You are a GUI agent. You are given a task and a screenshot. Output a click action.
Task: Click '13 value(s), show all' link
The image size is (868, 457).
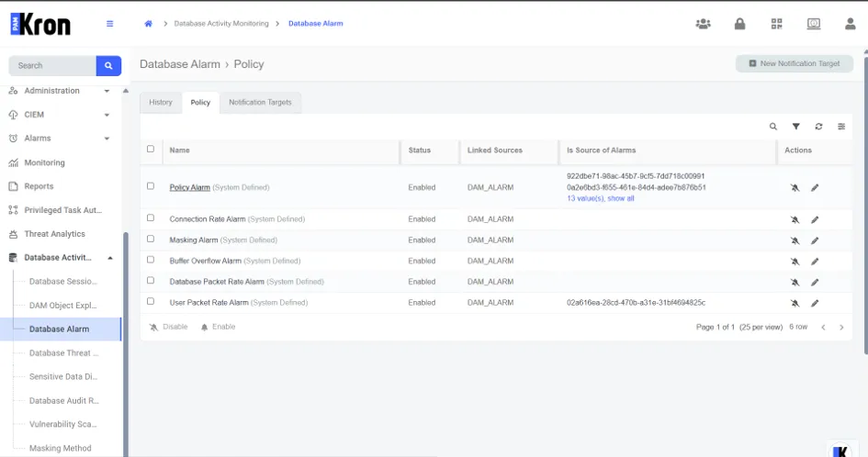click(600, 198)
